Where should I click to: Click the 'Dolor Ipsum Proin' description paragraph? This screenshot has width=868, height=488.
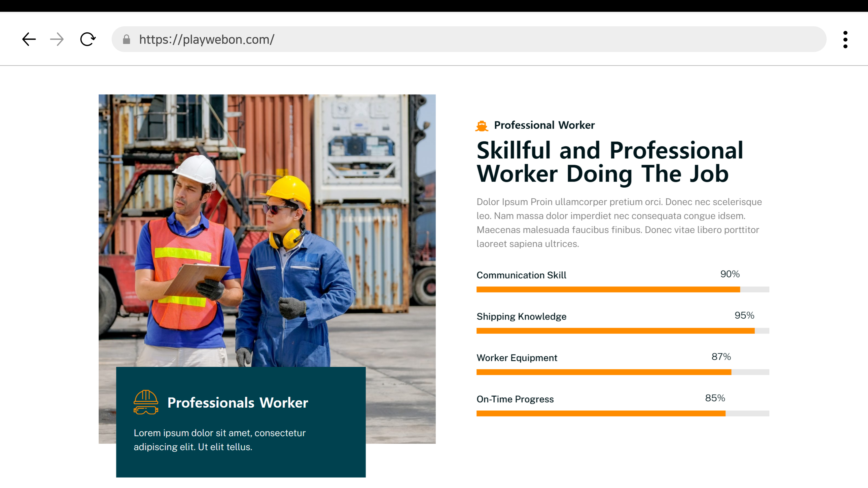(619, 223)
